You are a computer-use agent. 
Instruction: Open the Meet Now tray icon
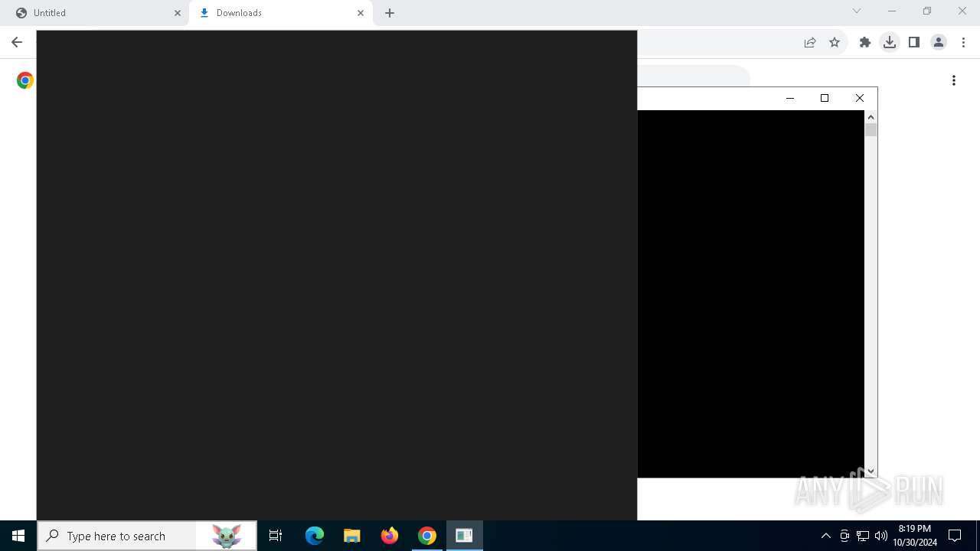coord(844,536)
